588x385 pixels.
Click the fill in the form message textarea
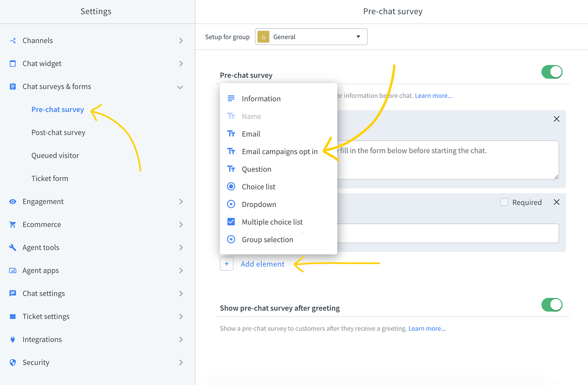click(448, 160)
